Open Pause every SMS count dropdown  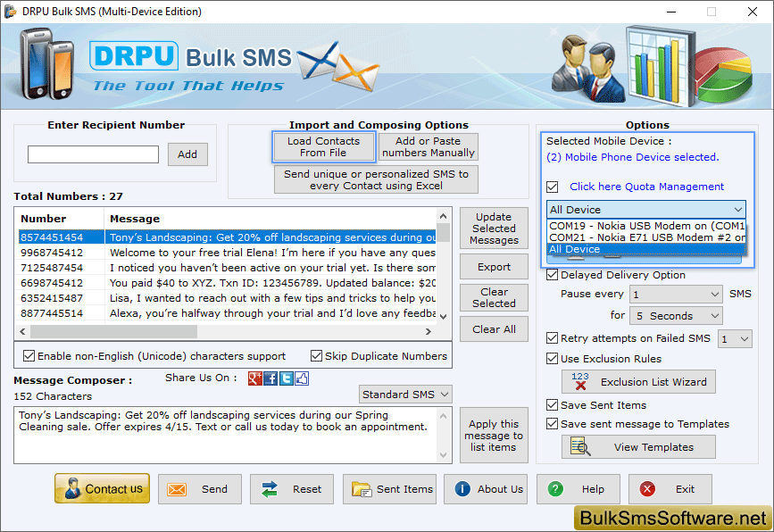pyautogui.click(x=676, y=295)
